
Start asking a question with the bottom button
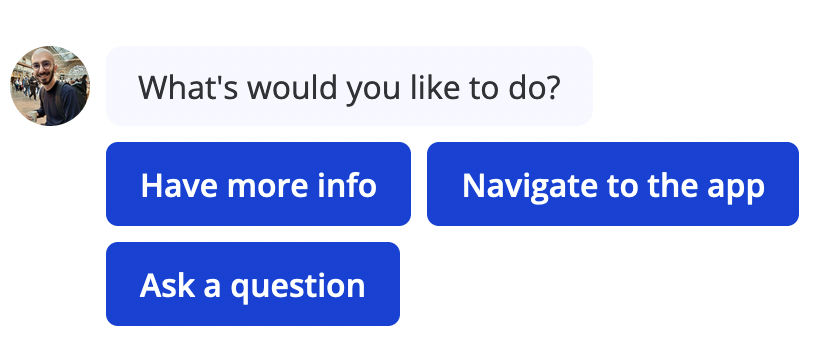point(253,284)
